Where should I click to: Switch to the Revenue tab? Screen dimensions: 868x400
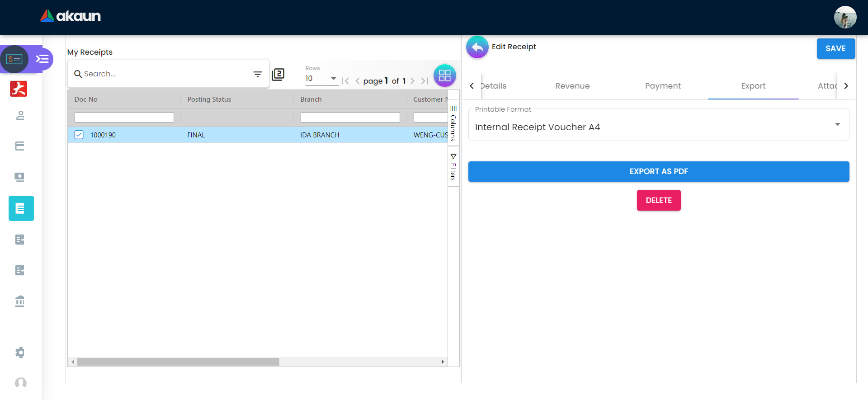point(572,86)
